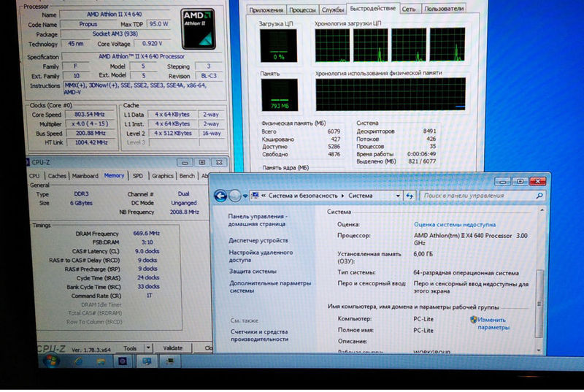Viewport: 584px width, 392px height.
Task: Click the Code Name value Propus
Action: click(88, 24)
